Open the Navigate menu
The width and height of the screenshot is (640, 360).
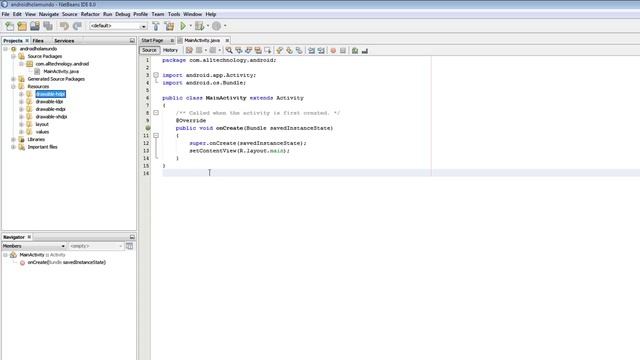point(49,14)
